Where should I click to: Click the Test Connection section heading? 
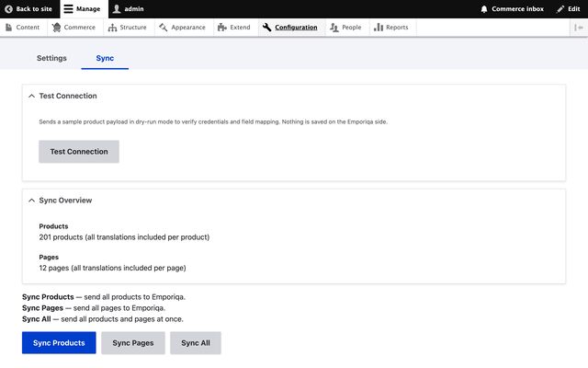pyautogui.click(x=68, y=96)
